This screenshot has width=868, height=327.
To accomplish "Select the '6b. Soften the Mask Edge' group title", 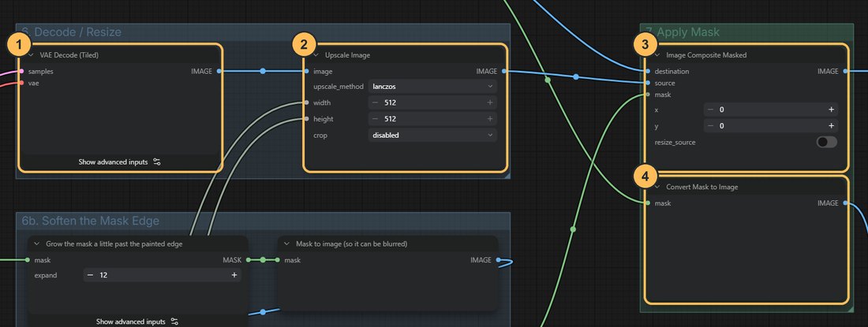I will pyautogui.click(x=90, y=221).
